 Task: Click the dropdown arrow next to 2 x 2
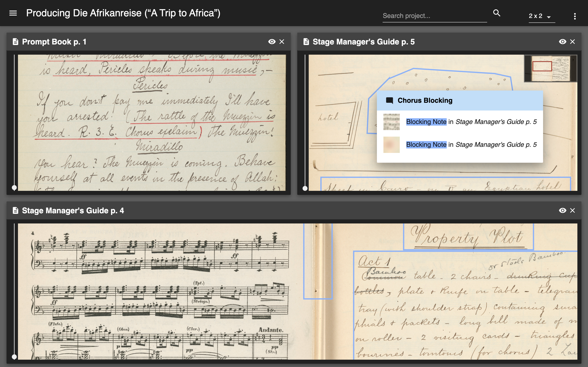pyautogui.click(x=549, y=17)
